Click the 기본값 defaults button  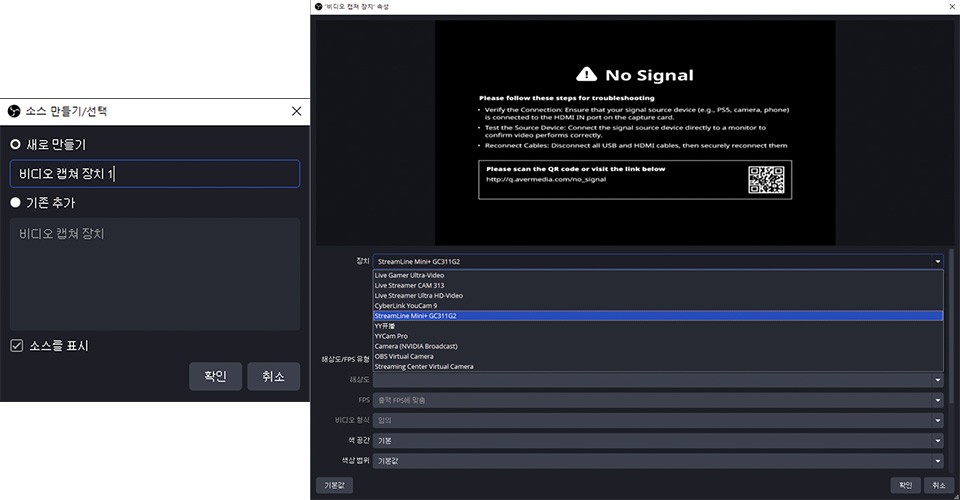[x=334, y=485]
